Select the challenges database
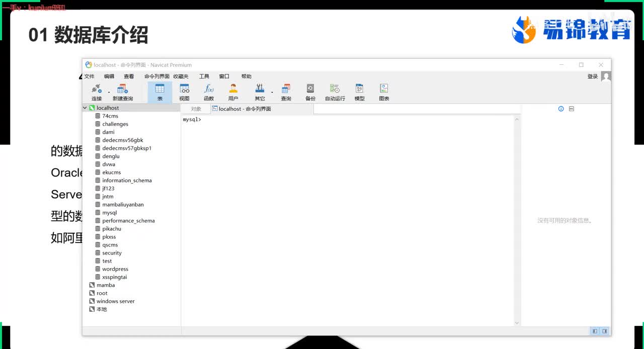644x349 pixels. 115,124
